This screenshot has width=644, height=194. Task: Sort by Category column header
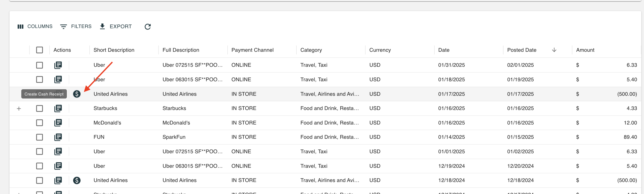tap(311, 50)
